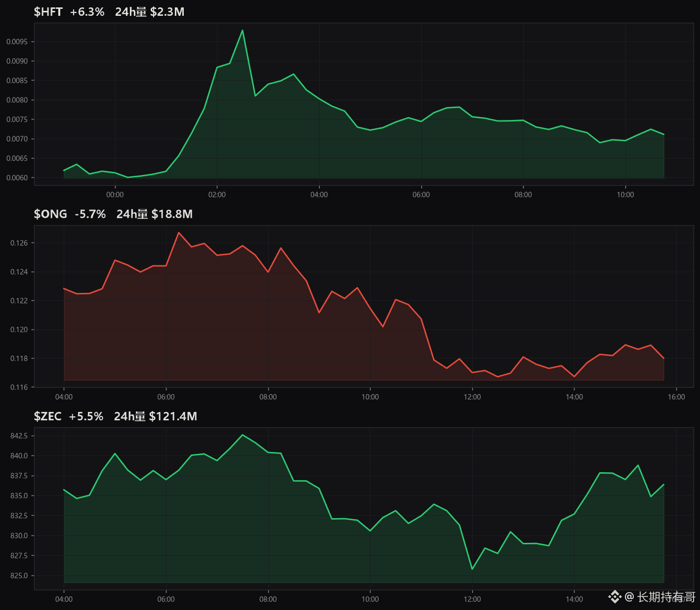Viewport: 700px width, 610px height.
Task: Click the 04:00 time label on HFT chart
Action: point(319,195)
